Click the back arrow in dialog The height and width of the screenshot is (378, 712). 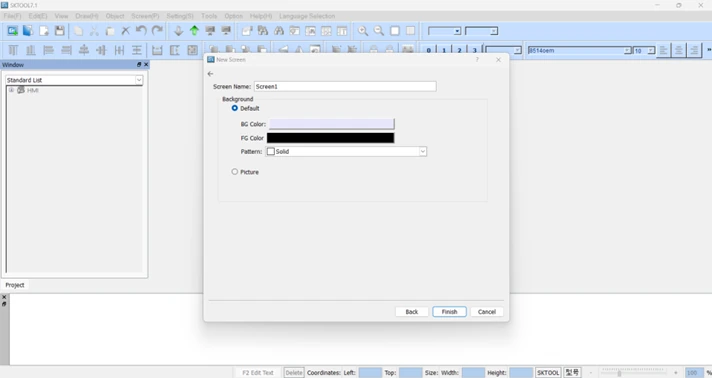(210, 74)
